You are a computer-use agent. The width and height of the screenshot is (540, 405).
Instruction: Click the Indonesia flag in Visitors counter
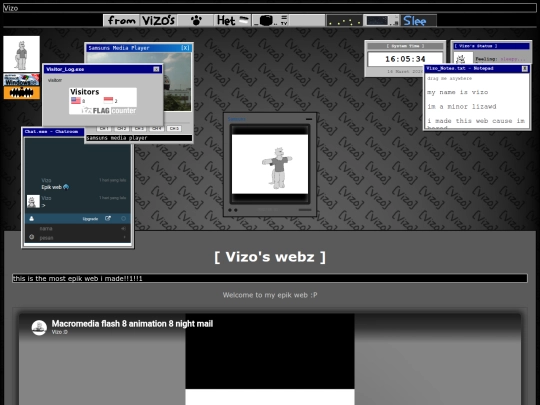108,100
